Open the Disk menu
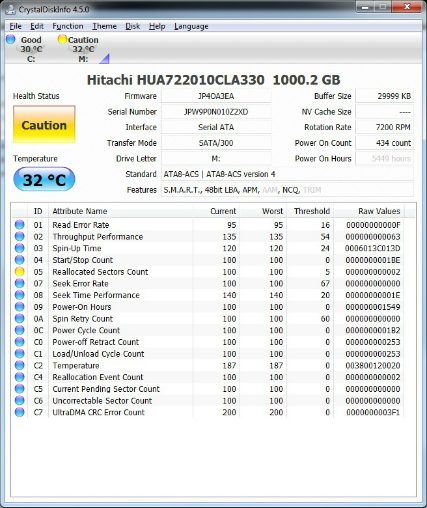427x508 pixels. 133,26
